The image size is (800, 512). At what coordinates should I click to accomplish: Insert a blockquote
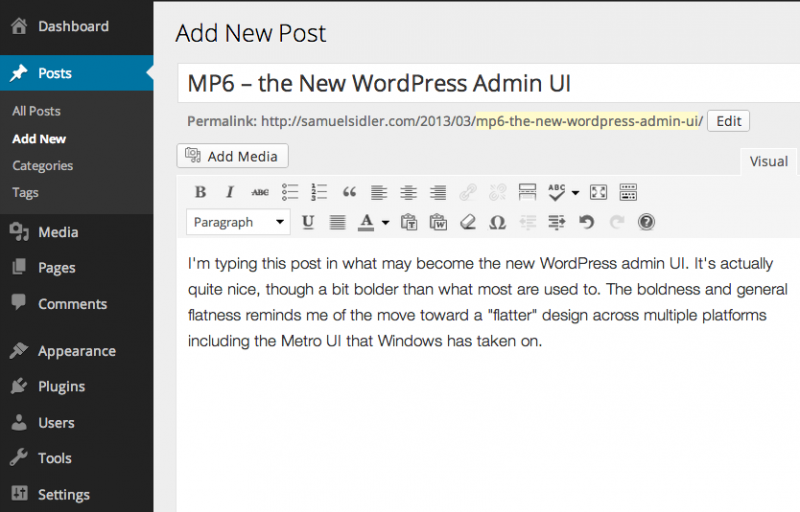[x=349, y=192]
